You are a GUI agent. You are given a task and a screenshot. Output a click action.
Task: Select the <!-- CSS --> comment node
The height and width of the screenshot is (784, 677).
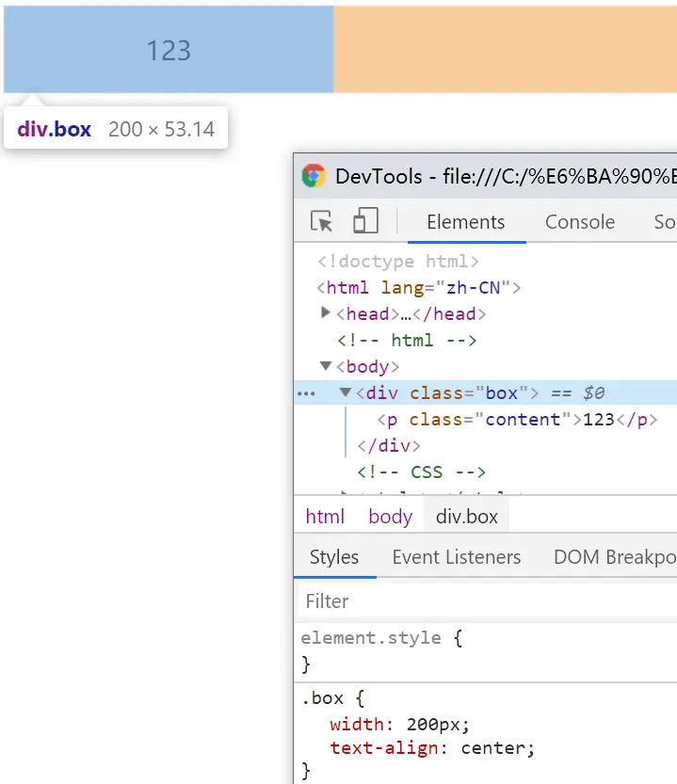421,472
